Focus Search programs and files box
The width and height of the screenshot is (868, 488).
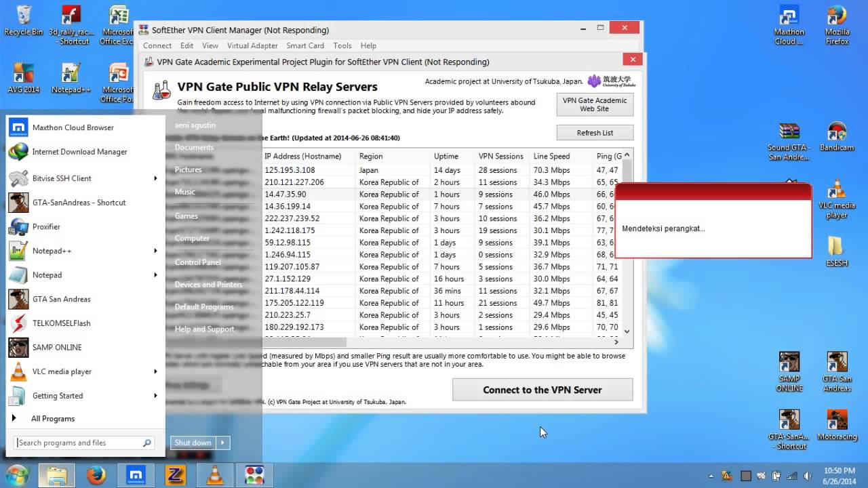click(x=85, y=443)
